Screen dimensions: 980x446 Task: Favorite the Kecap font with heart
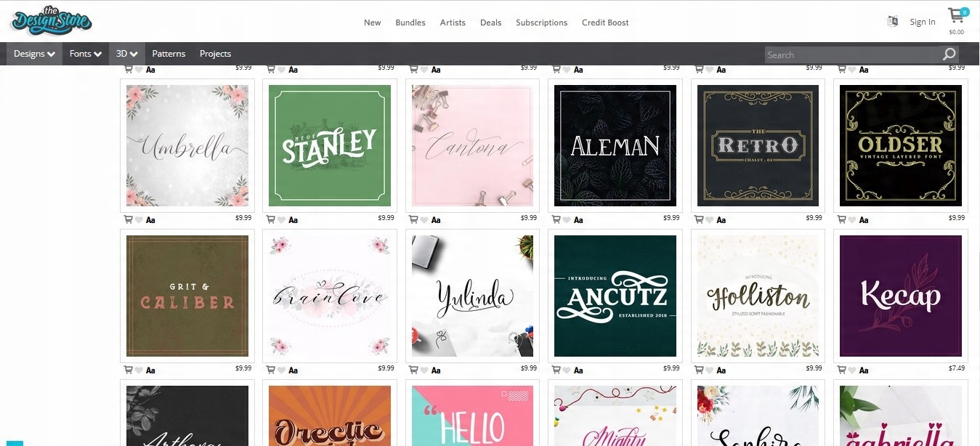click(851, 370)
